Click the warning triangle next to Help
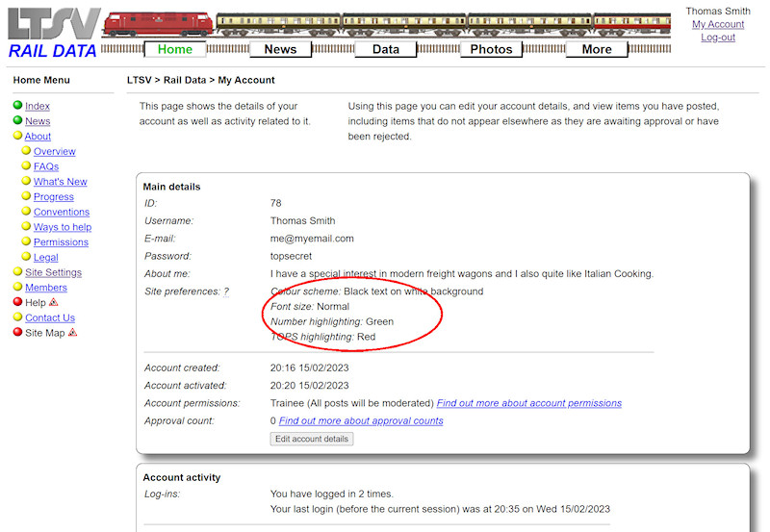Screen dimensions: 770x532 pyautogui.click(x=54, y=302)
